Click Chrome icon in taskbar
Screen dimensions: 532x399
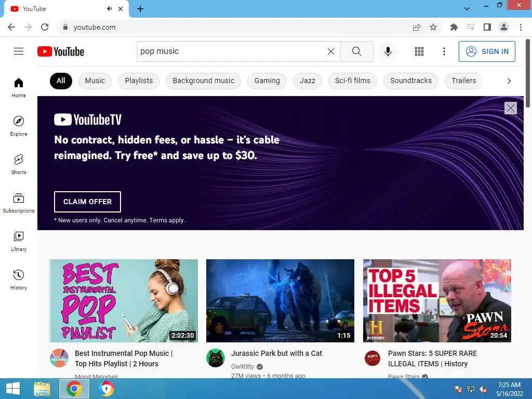(74, 389)
